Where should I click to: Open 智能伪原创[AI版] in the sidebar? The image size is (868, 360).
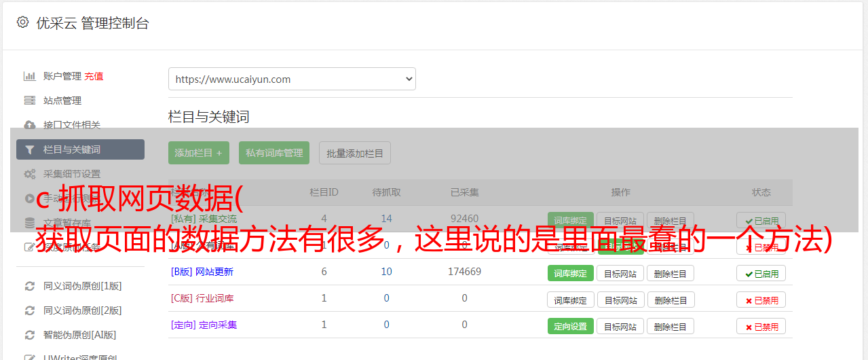click(x=80, y=335)
